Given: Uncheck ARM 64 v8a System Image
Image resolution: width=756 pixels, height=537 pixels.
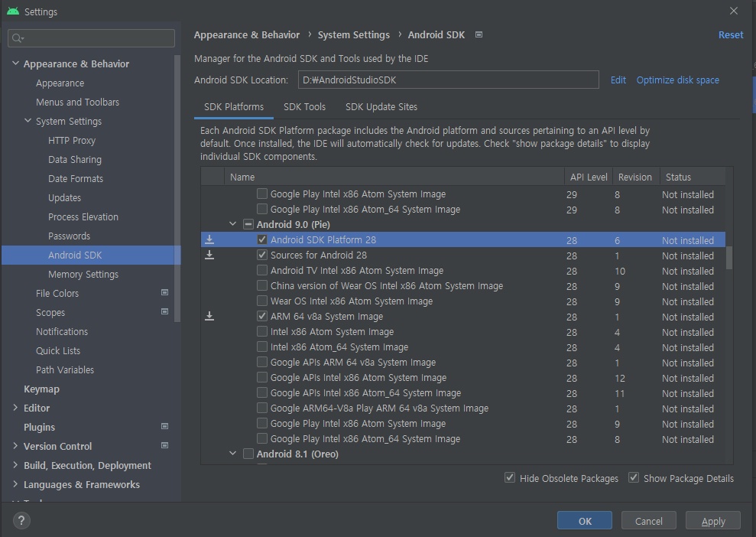Looking at the screenshot, I should click(x=261, y=316).
